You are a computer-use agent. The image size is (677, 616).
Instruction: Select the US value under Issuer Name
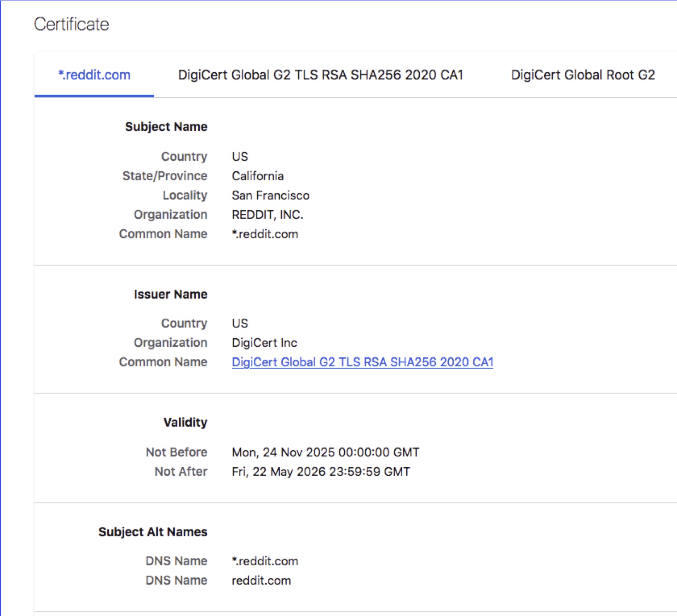240,323
